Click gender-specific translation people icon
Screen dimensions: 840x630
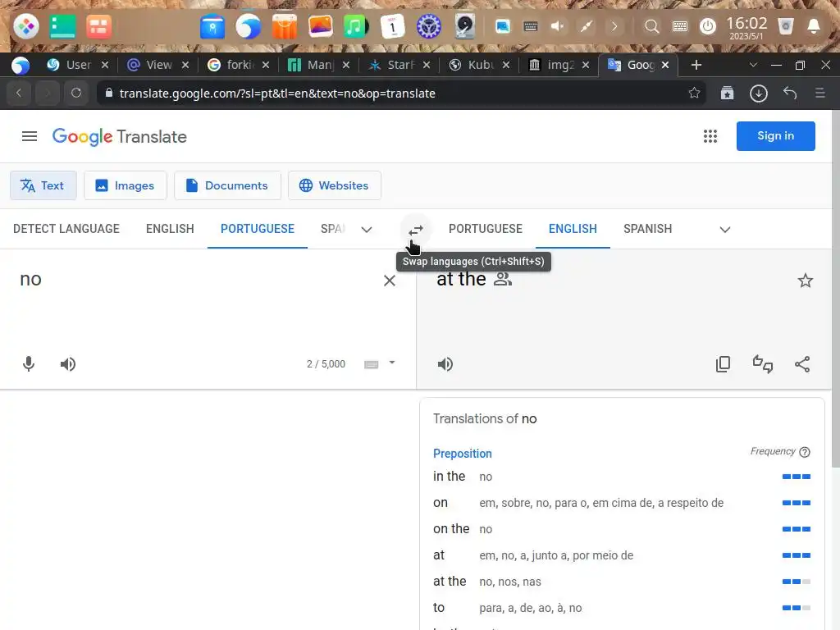point(503,279)
